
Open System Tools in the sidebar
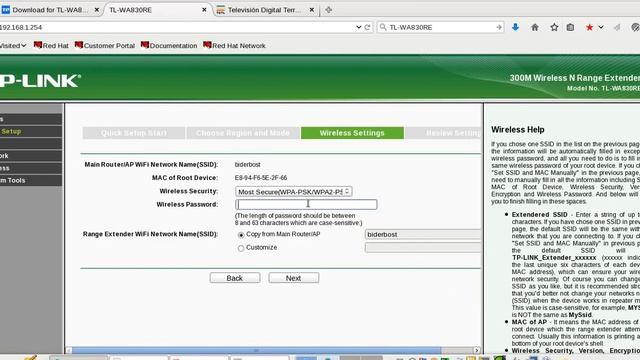31,180
